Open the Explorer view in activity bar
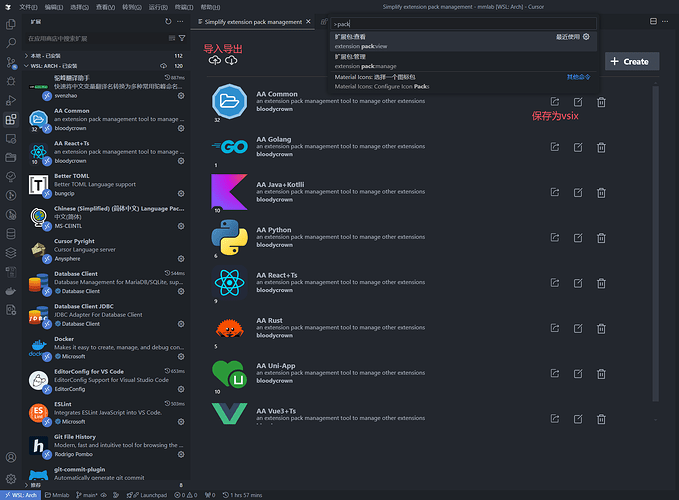679x500 pixels. click(x=11, y=24)
